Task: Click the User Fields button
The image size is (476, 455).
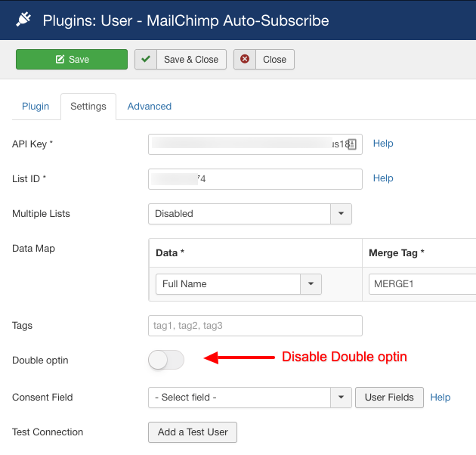Action: coord(389,398)
